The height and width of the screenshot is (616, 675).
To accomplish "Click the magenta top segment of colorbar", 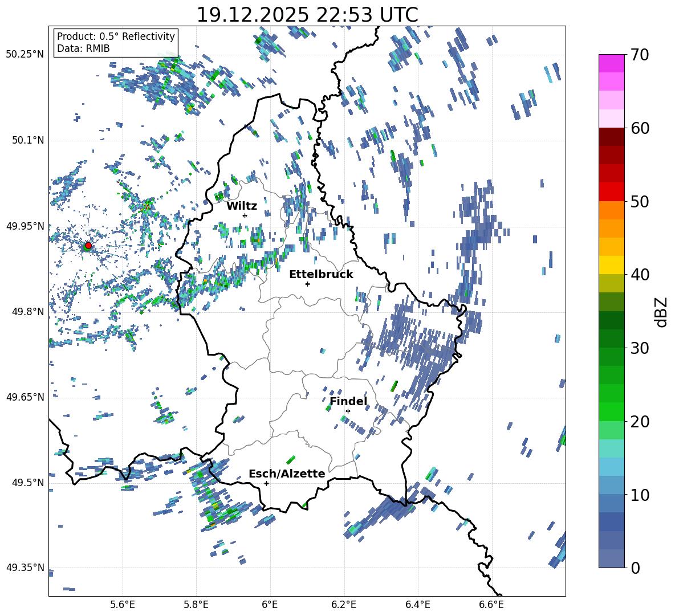I will (x=611, y=63).
